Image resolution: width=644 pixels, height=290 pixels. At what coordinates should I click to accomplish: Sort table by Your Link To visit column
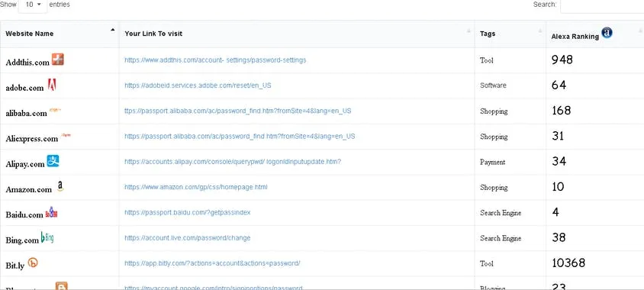pos(297,34)
